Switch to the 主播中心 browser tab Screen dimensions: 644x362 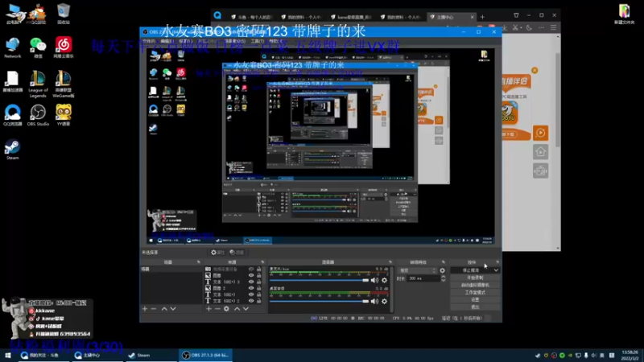coord(451,17)
